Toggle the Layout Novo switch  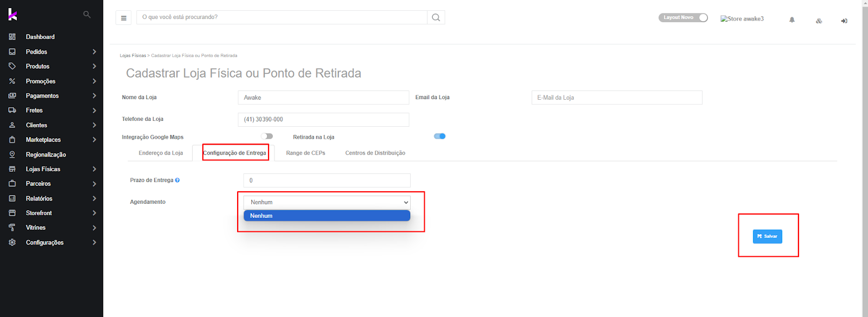(683, 17)
